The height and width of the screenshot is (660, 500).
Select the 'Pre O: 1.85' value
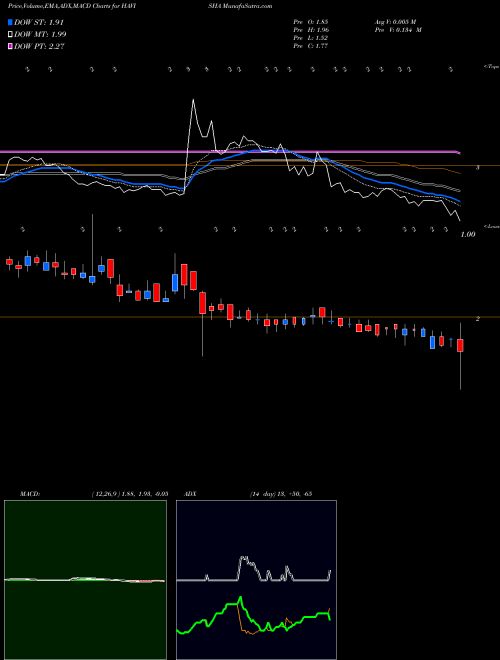click(311, 21)
